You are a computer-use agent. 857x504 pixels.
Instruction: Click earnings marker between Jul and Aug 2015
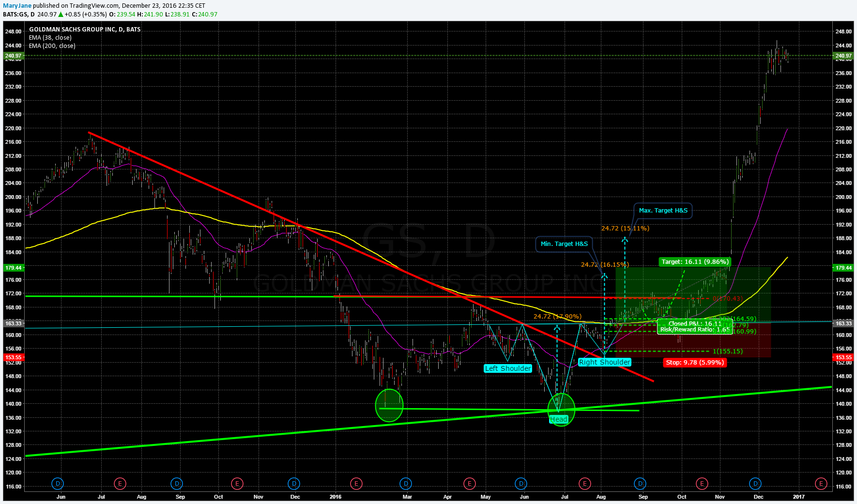pyautogui.click(x=120, y=483)
